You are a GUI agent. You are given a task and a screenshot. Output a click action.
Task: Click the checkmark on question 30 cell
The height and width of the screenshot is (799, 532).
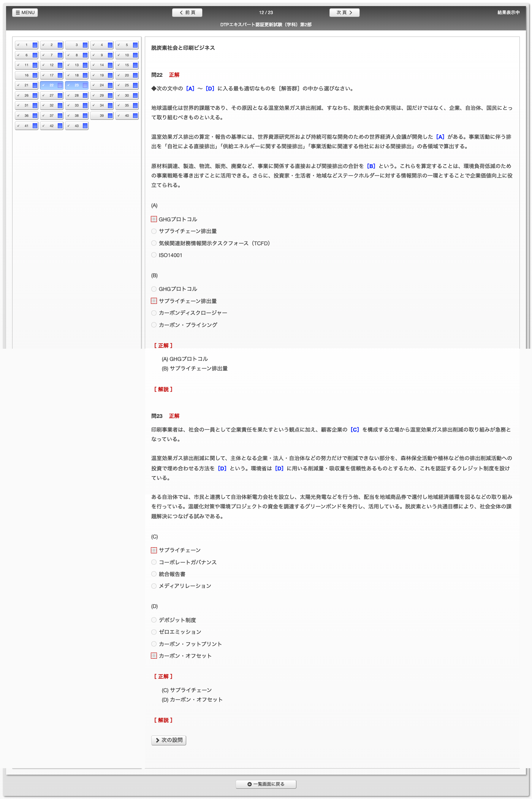pyautogui.click(x=119, y=95)
